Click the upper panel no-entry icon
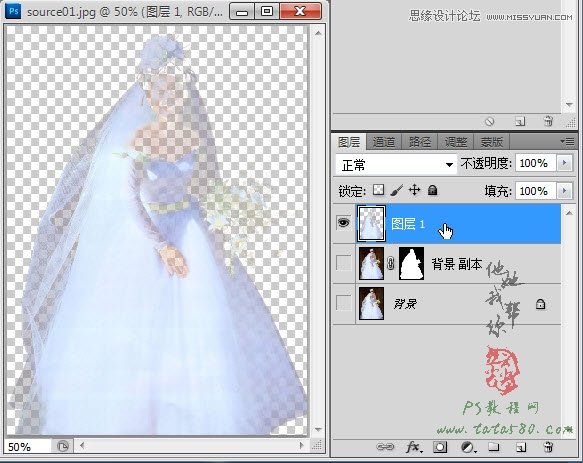 490,122
